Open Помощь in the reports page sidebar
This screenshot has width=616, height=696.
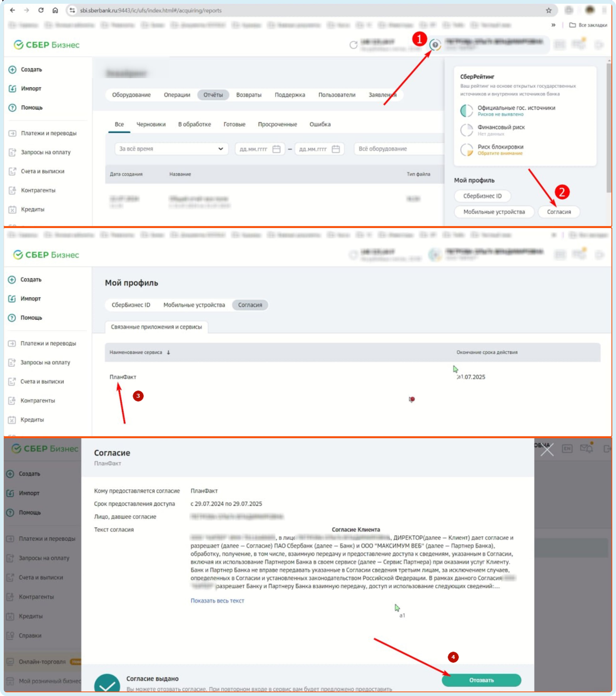(x=26, y=108)
